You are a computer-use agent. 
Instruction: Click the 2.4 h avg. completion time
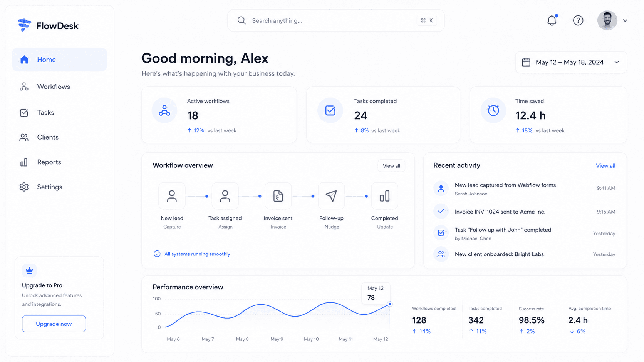pos(578,320)
